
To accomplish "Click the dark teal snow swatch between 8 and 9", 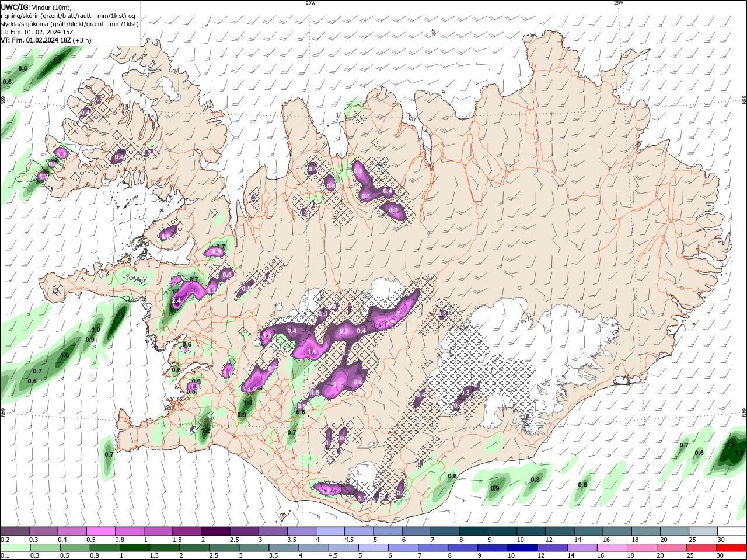I will tap(473, 531).
